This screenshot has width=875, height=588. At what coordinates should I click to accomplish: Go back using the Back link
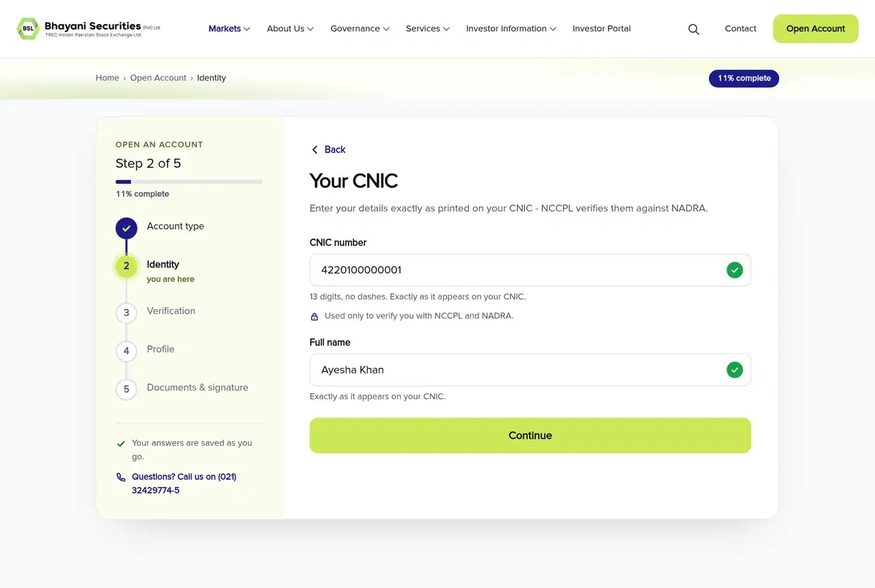[328, 150]
